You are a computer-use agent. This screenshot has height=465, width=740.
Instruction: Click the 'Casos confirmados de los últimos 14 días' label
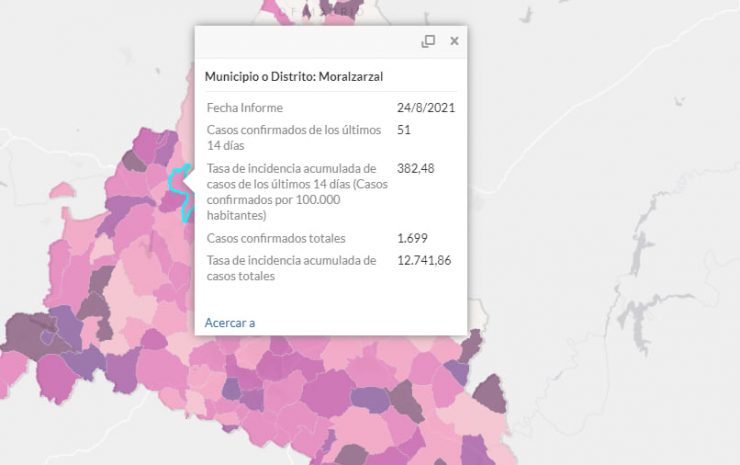point(294,137)
